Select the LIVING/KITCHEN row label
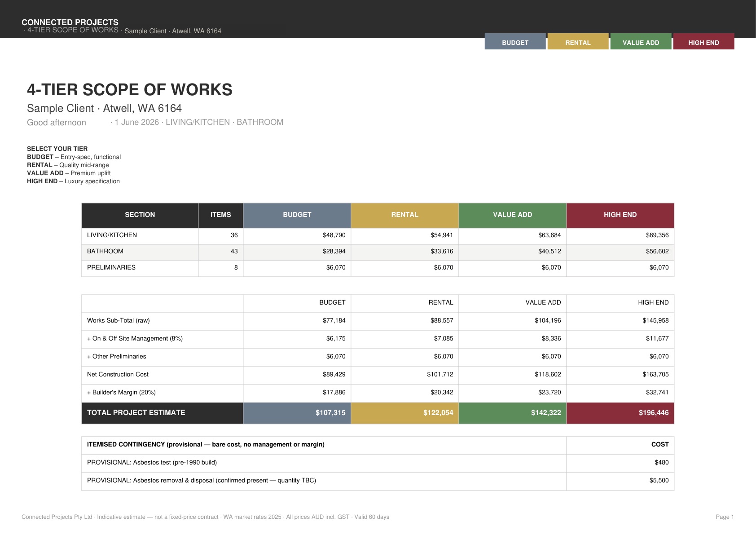The image size is (756, 535). pos(112,235)
